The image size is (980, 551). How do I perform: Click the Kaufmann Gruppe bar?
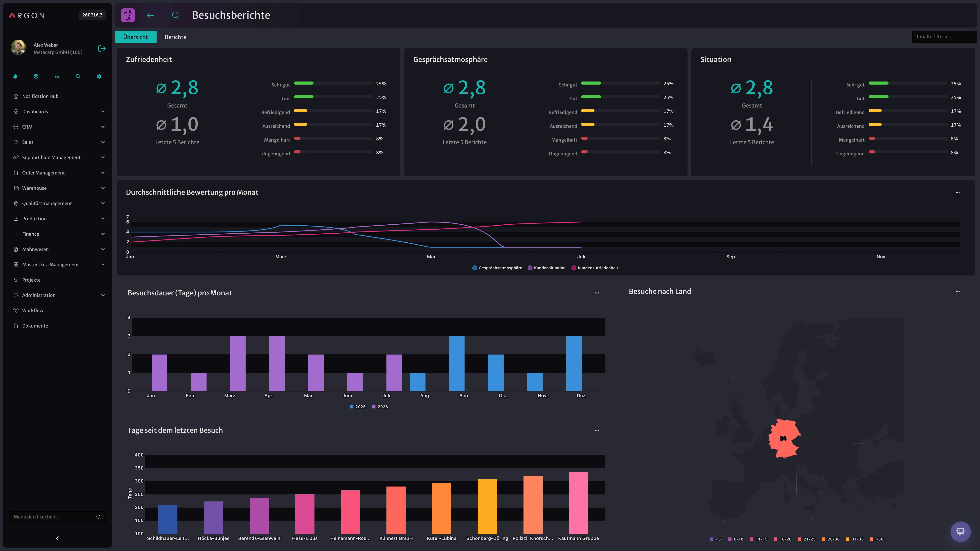click(x=578, y=503)
